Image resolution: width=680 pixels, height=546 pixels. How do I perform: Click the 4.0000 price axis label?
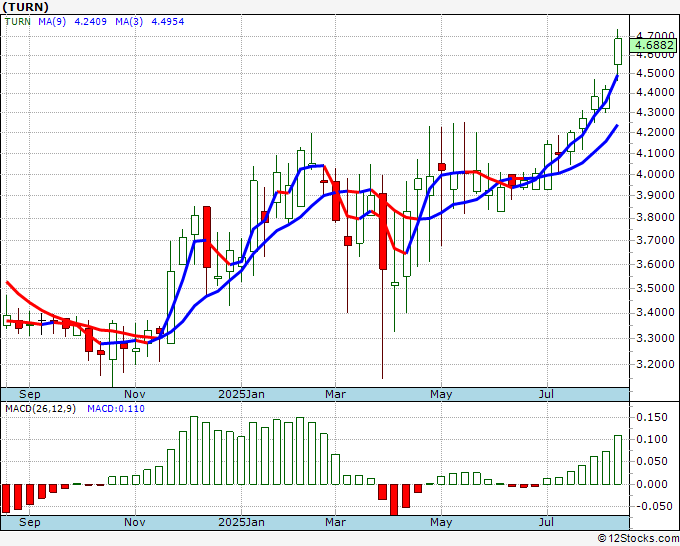655,174
